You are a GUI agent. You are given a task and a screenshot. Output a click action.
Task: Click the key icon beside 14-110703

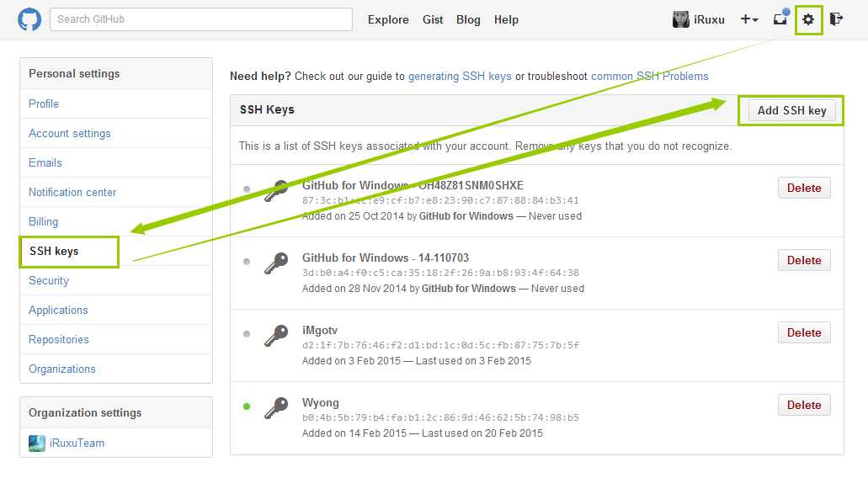[x=276, y=263]
